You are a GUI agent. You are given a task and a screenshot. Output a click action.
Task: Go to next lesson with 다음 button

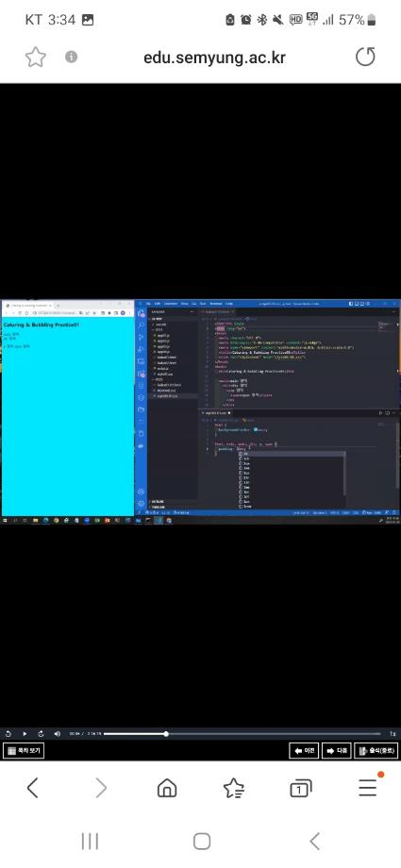[337, 751]
